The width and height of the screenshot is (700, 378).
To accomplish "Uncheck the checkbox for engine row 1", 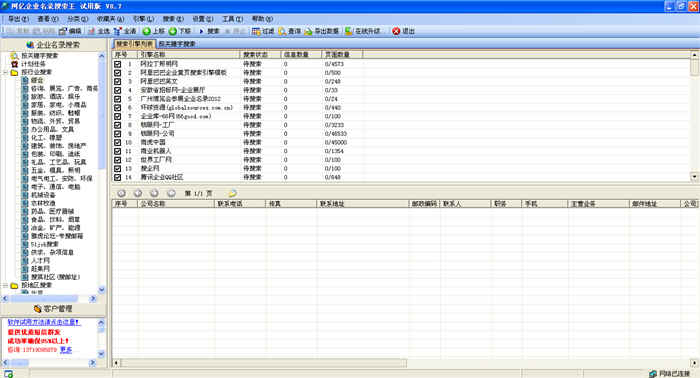I will tap(117, 64).
